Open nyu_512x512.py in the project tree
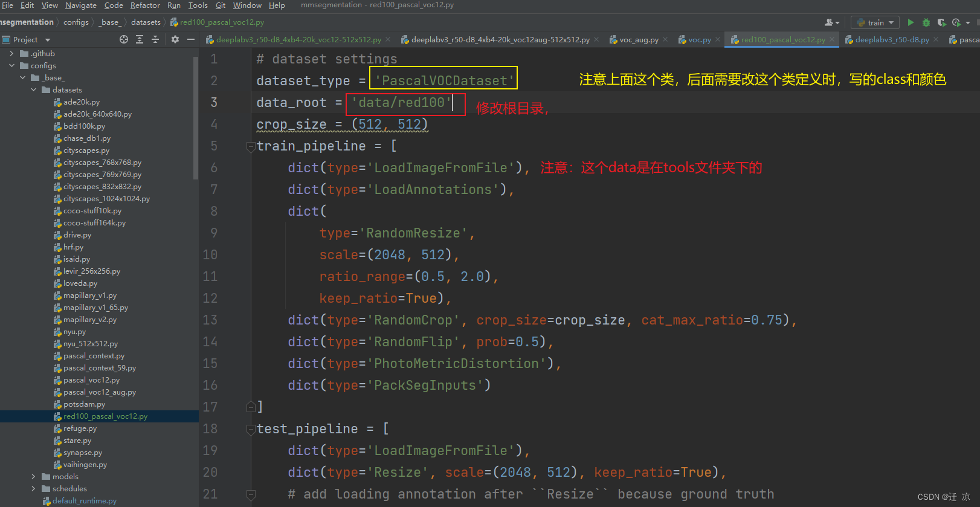Image resolution: width=980 pixels, height=507 pixels. click(x=91, y=344)
